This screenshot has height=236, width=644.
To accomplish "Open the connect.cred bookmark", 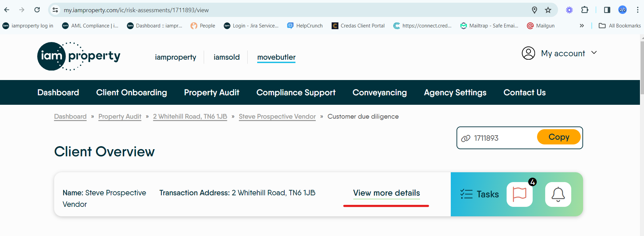I will click(422, 26).
